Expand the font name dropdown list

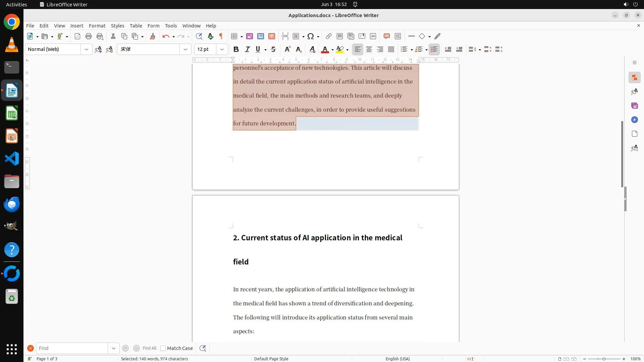[x=185, y=49]
